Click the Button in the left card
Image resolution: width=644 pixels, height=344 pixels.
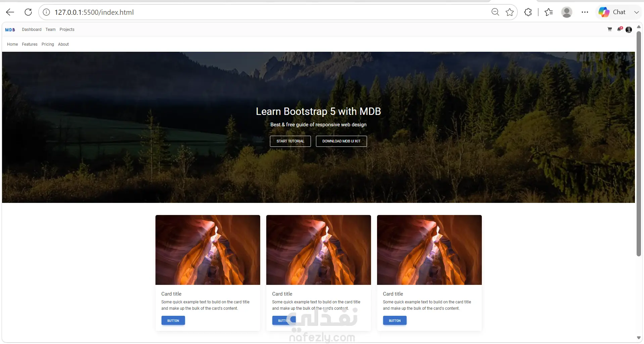173,320
